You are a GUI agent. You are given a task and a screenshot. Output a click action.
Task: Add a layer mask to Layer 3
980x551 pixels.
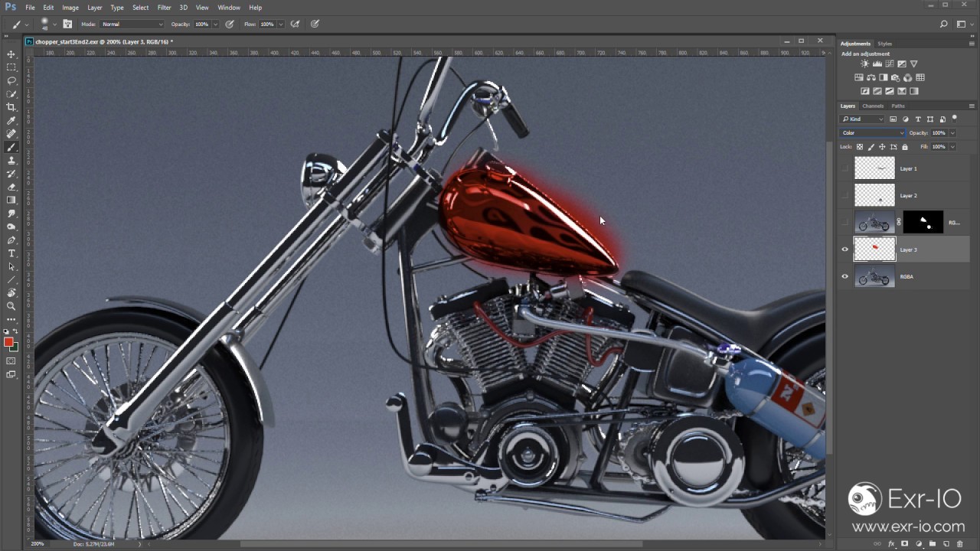click(x=905, y=544)
